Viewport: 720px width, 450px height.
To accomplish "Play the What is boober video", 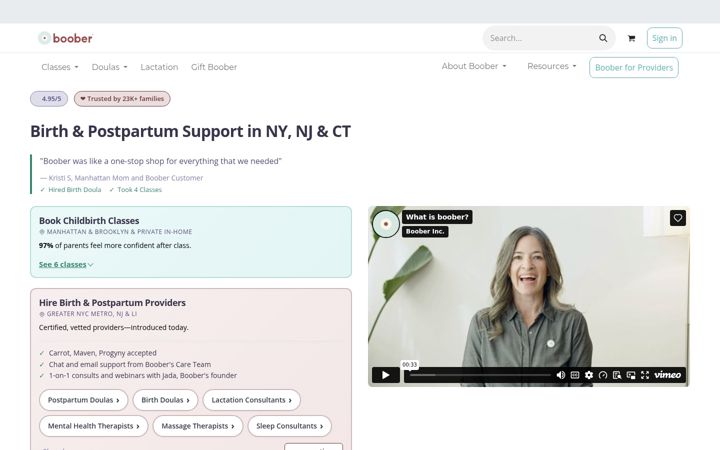I will pyautogui.click(x=386, y=375).
